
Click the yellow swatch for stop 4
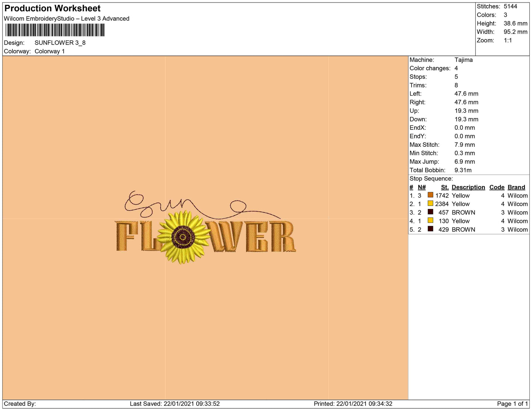(430, 220)
